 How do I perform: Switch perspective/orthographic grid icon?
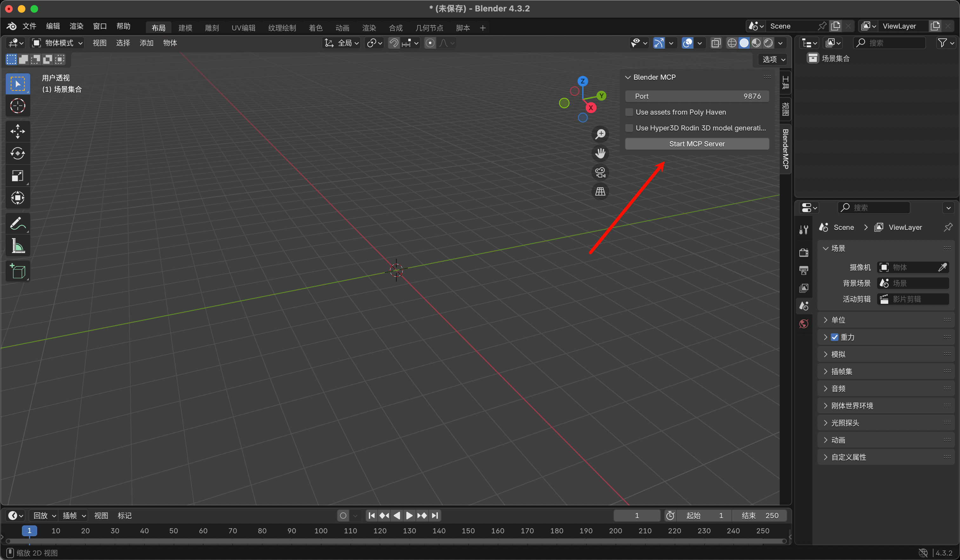point(600,191)
